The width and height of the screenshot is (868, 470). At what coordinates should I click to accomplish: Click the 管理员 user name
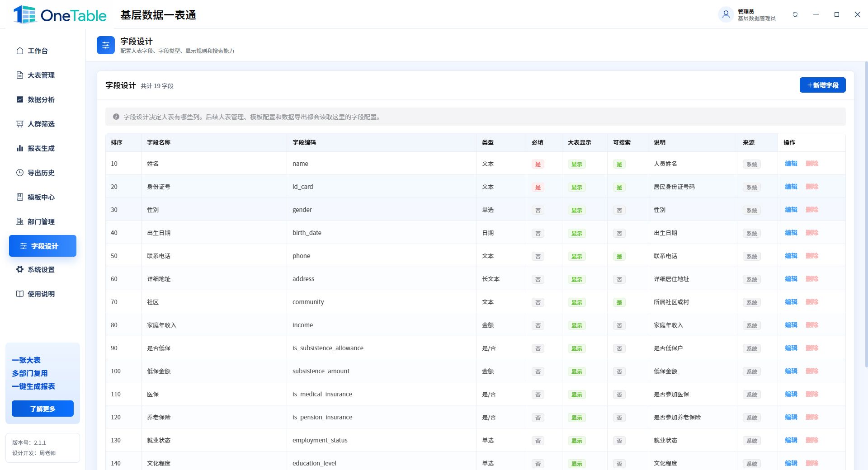(746, 11)
